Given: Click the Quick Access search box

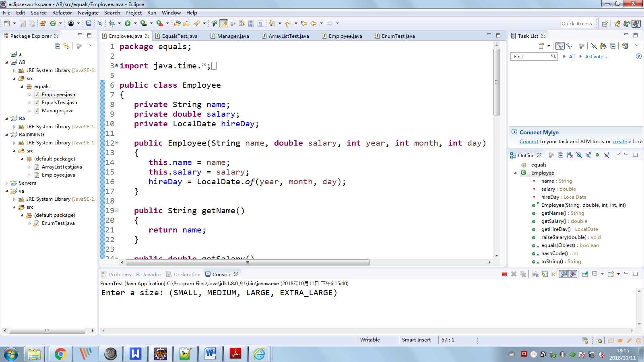Looking at the screenshot, I should 577,24.
